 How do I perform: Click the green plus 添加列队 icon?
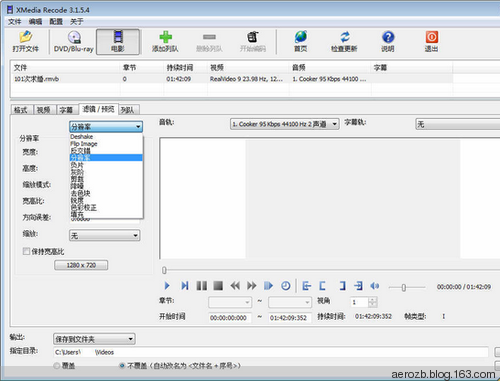(x=165, y=37)
